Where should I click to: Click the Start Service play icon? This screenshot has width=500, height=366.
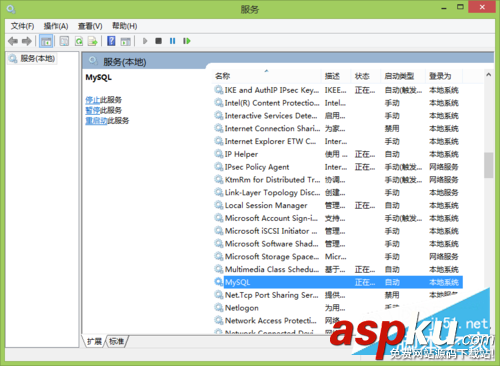click(x=145, y=41)
